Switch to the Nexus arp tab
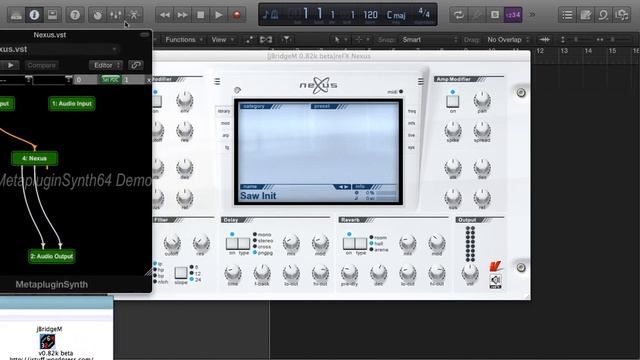Image resolution: width=640 pixels, height=360 pixels. 226,135
